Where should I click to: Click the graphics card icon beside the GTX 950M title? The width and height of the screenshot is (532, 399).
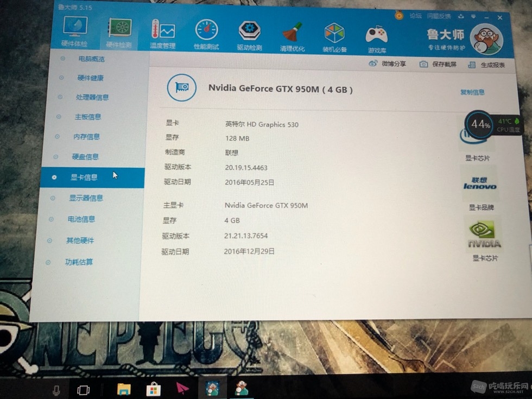coord(182,87)
